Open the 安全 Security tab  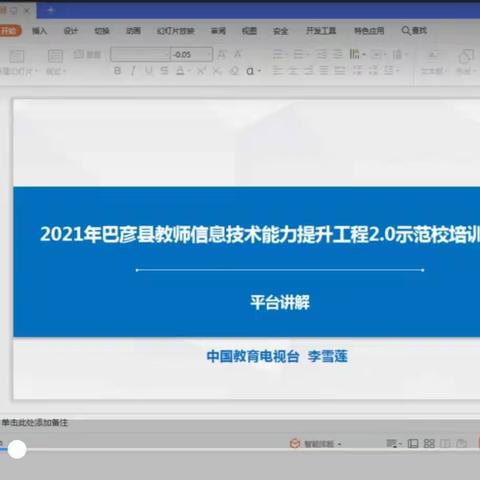coord(280,31)
